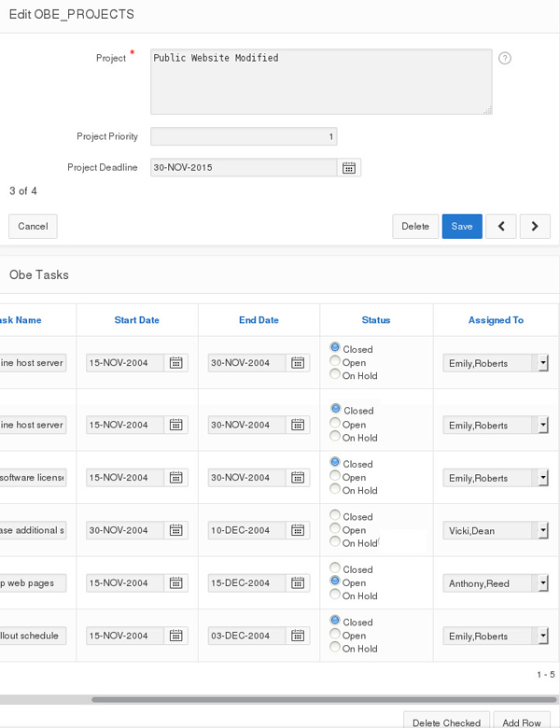Open End Date calendar for 03-DEC-2004 row
560x728 pixels.
coord(298,637)
